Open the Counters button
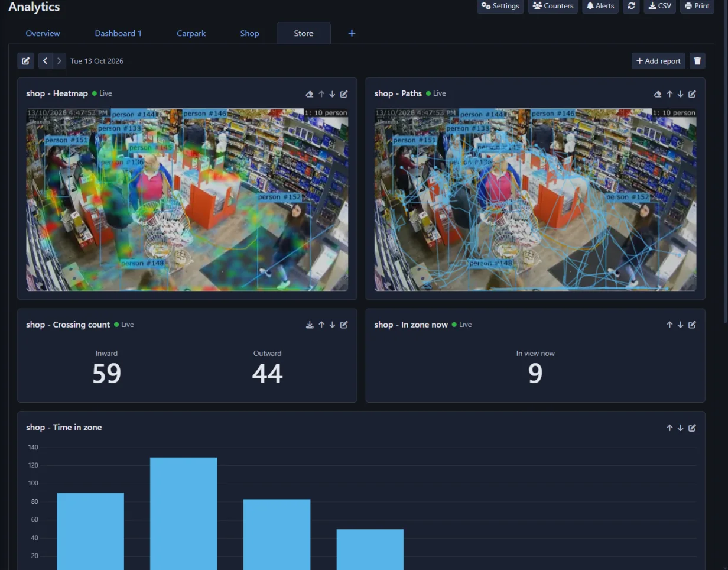This screenshot has height=570, width=728. [553, 6]
